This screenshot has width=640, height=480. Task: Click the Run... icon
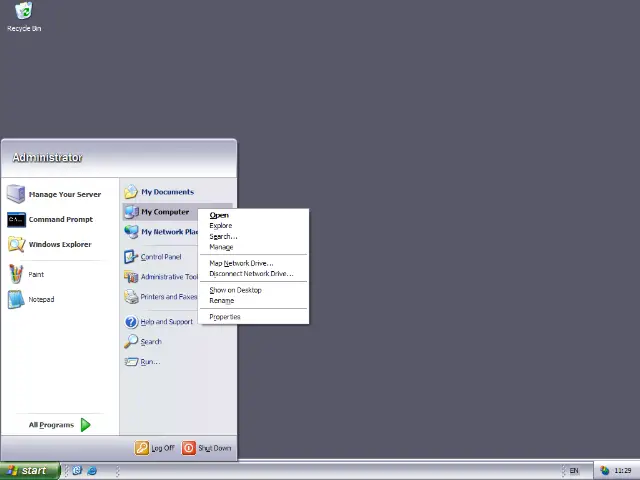[x=131, y=362]
